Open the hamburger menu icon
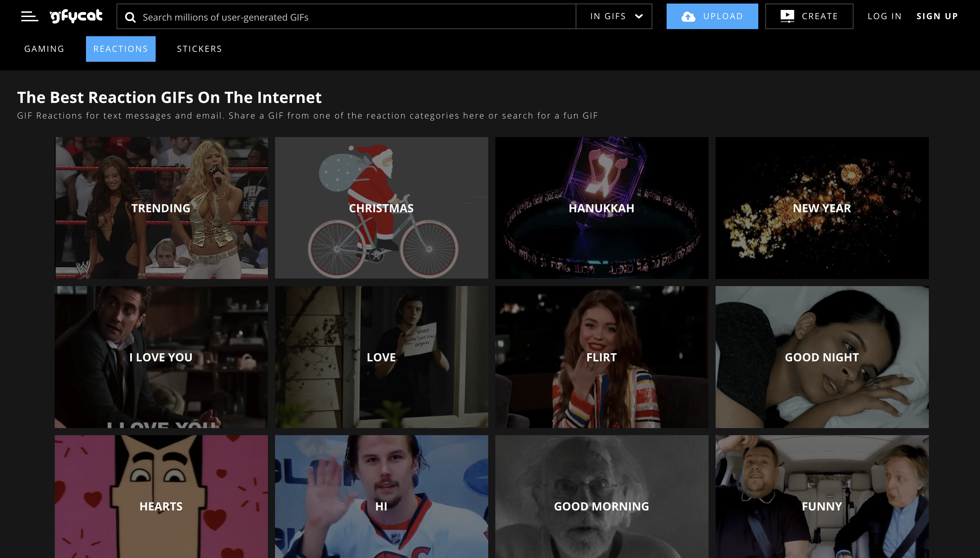The image size is (980, 558). point(29,16)
